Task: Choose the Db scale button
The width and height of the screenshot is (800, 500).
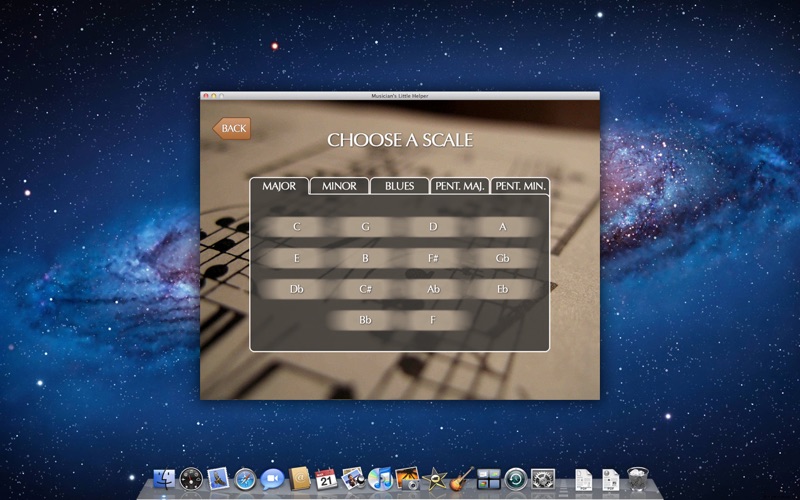Action: point(296,289)
